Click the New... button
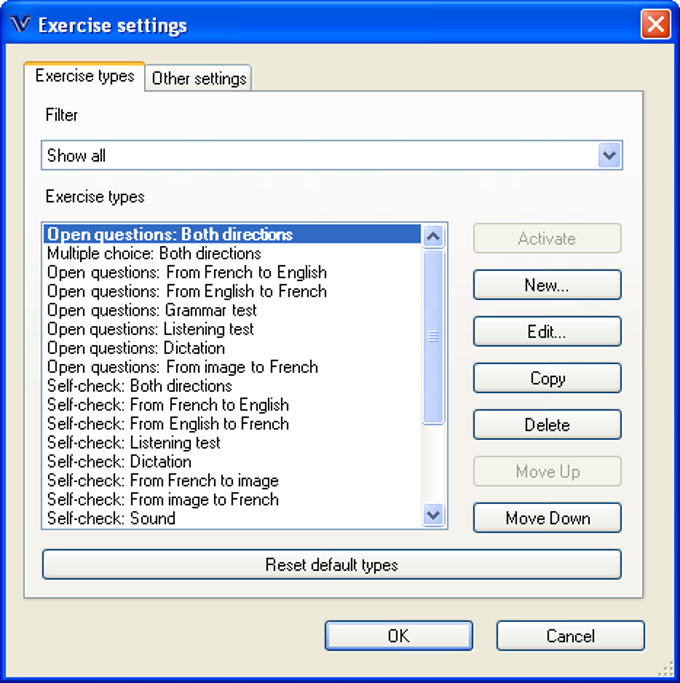Screen dimensions: 680x683 [x=546, y=285]
